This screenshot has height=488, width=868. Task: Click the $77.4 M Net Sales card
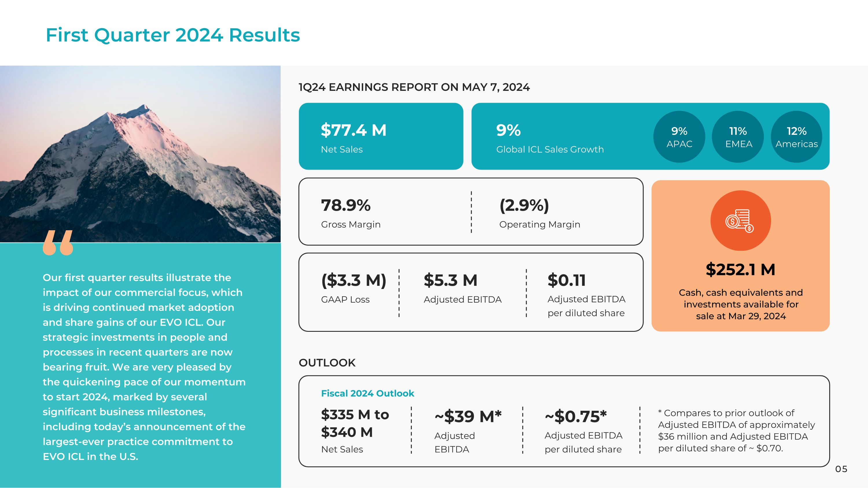(381, 136)
